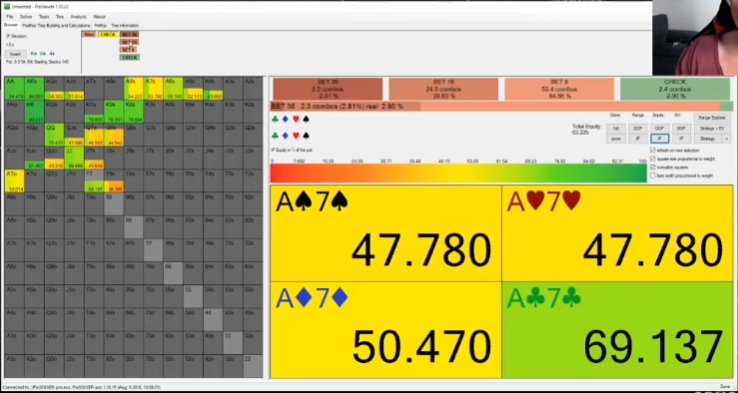Select the A7s cell in the range grid
Viewport: 738px width, 393px height.
tap(153, 88)
